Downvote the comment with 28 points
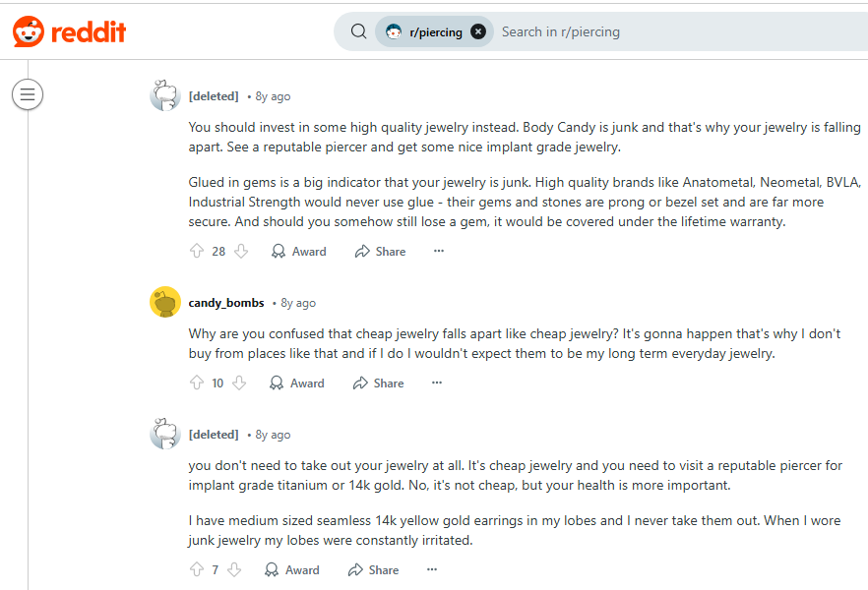 coord(241,251)
